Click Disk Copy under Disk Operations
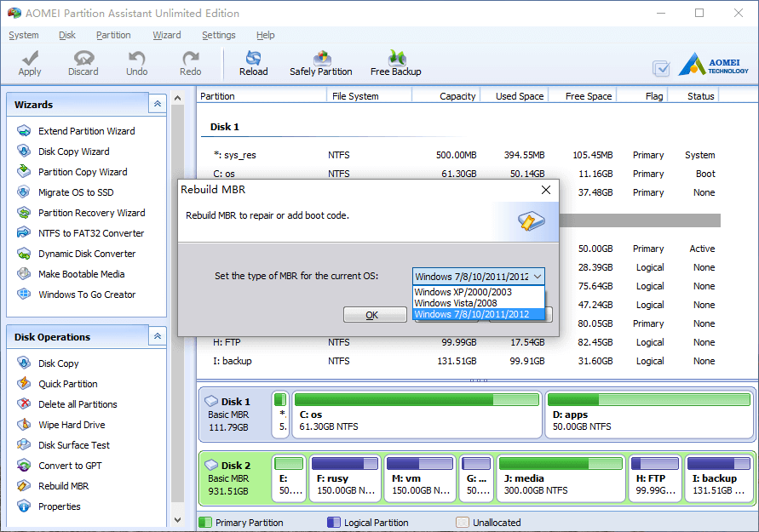The height and width of the screenshot is (532, 759). pyautogui.click(x=58, y=363)
